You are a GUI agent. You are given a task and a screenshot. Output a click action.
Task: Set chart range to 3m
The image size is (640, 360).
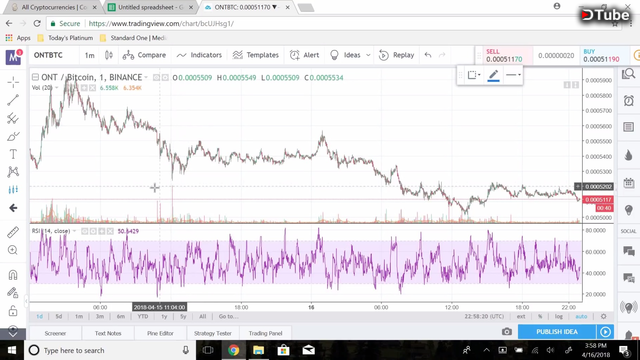point(100,316)
